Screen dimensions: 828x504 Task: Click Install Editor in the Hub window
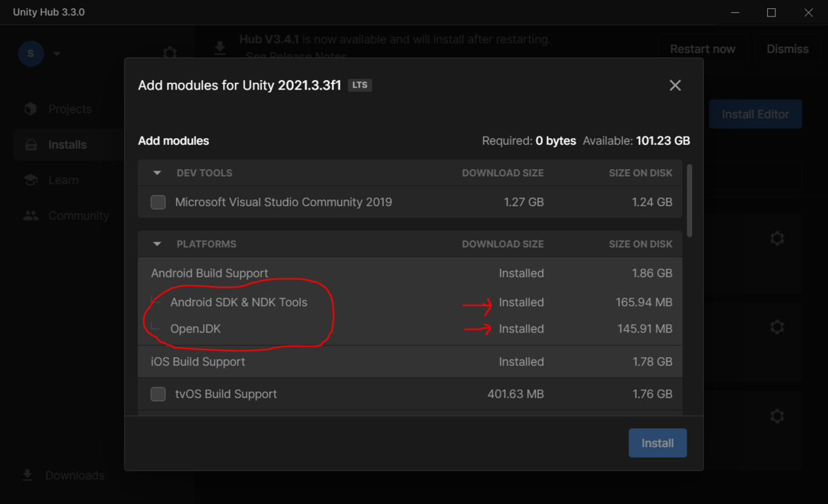click(x=756, y=114)
